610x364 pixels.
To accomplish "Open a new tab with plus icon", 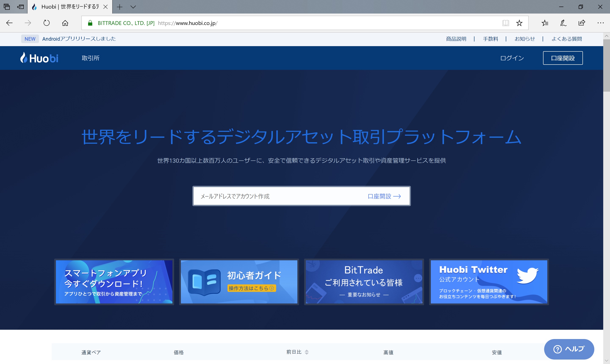I will (119, 7).
